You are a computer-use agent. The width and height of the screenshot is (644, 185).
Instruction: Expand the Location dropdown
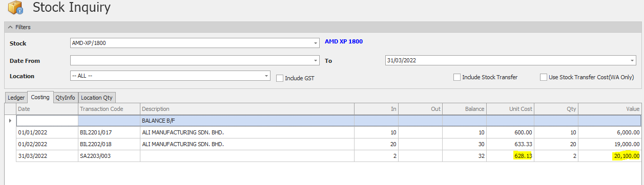point(266,76)
